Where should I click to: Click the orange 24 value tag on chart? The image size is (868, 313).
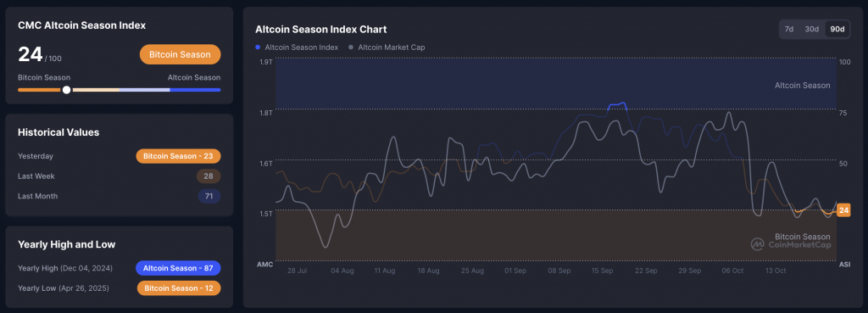843,210
